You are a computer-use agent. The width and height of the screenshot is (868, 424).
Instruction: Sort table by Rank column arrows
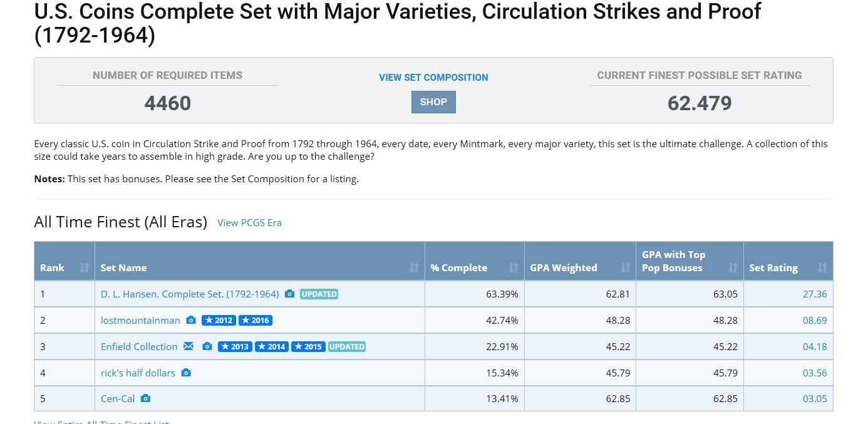pyautogui.click(x=85, y=267)
